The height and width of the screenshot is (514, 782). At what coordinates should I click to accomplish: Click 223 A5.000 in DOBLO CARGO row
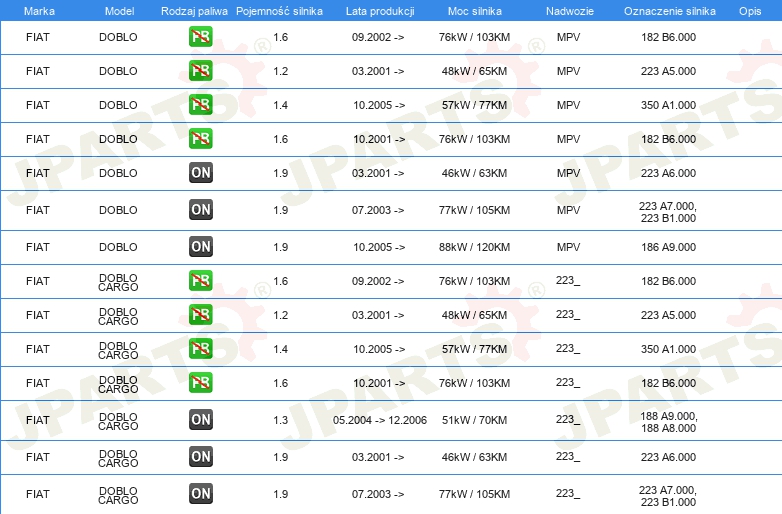point(668,315)
